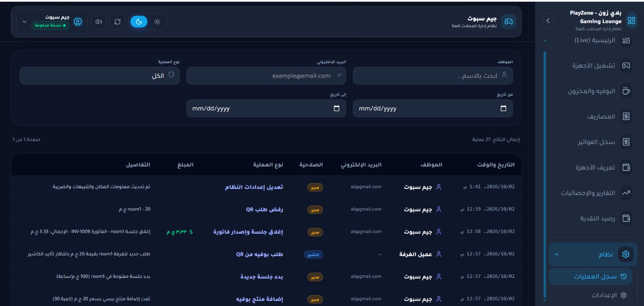Click the operation إضافة منتج بوفيه
Image resolution: width=644 pixels, height=306 pixels.
[x=259, y=299]
